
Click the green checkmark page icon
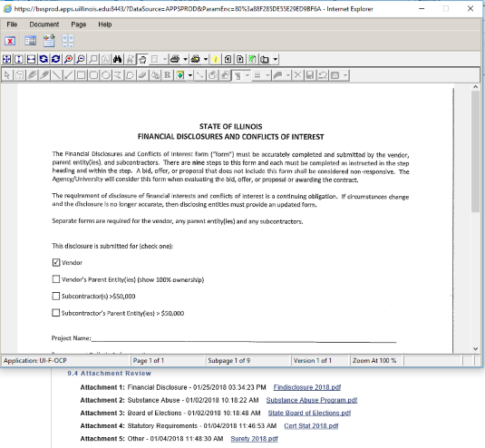(x=252, y=59)
